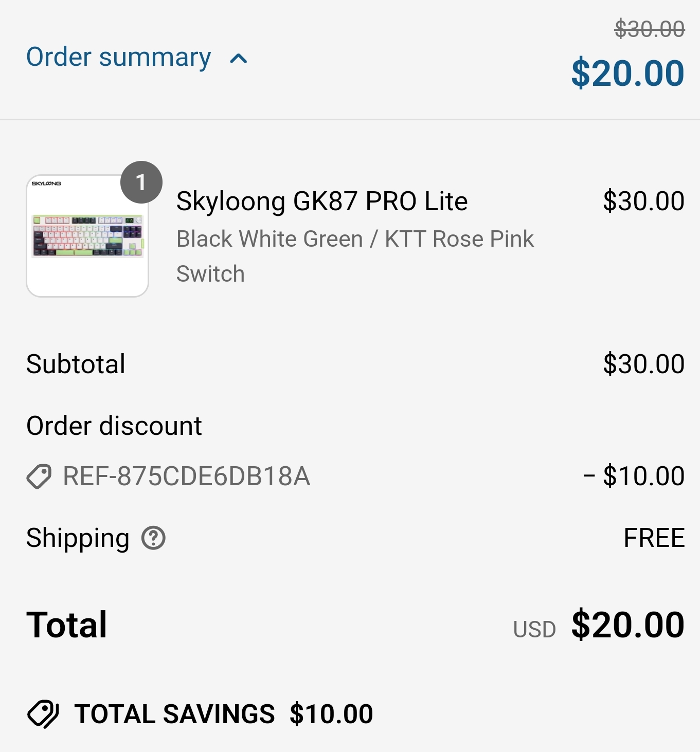Select the discount code REF-875CDE6DB18A
The height and width of the screenshot is (752, 700).
pyautogui.click(x=186, y=476)
